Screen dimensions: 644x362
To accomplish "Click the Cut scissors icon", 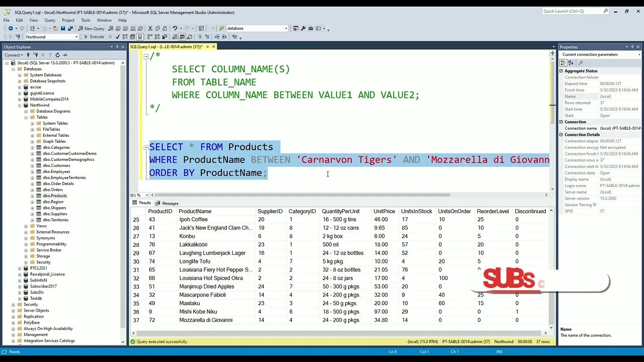I will point(150,29).
